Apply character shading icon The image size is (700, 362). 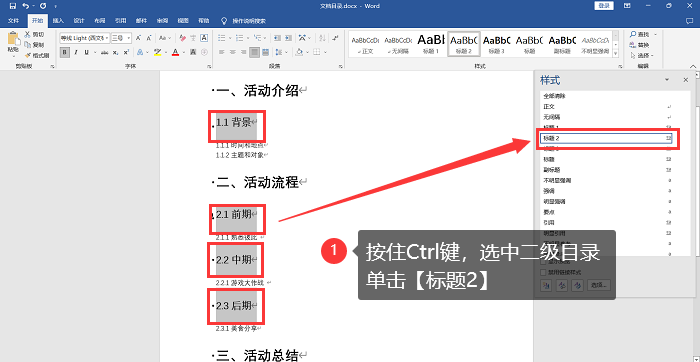point(193,52)
